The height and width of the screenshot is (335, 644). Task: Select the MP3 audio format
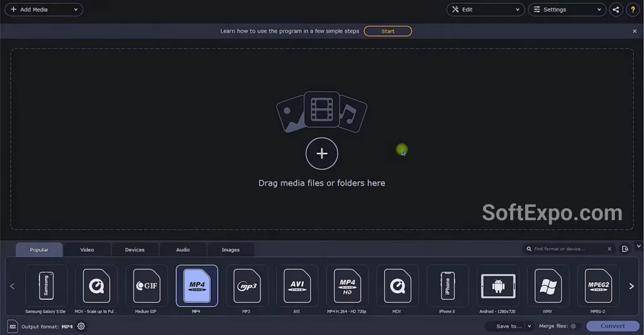point(247,286)
